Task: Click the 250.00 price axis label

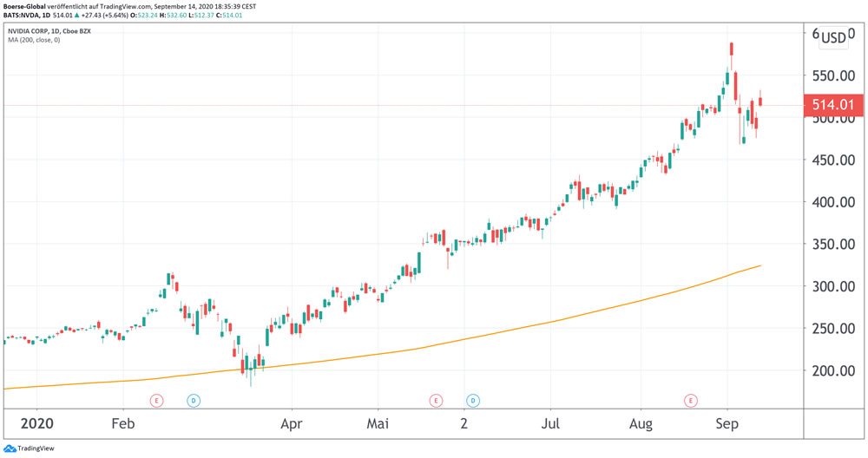Action: tap(833, 328)
